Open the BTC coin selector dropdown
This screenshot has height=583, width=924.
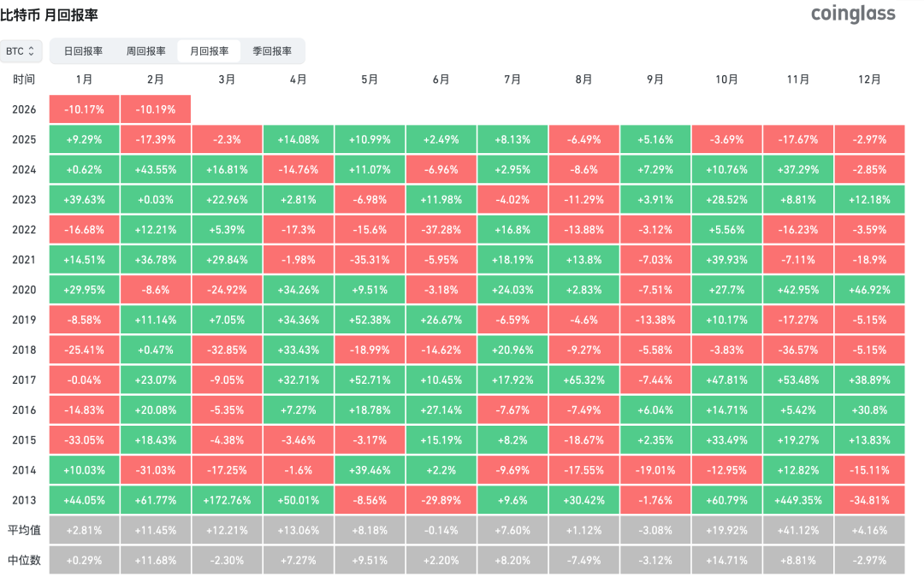[21, 51]
